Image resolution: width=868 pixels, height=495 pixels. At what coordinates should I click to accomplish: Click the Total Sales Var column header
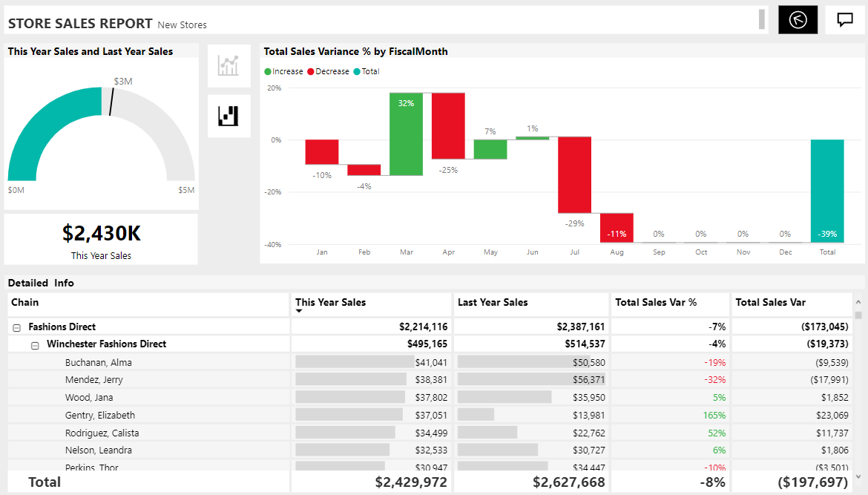(x=770, y=303)
